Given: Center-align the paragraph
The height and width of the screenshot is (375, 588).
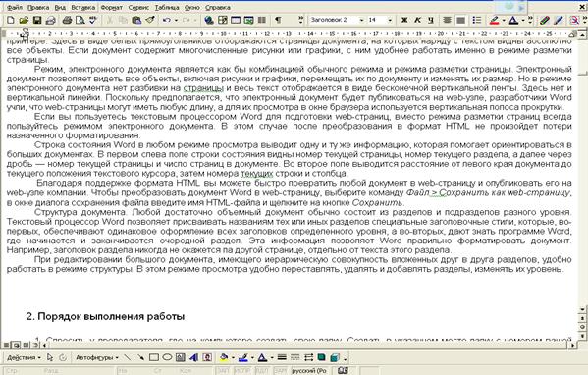Looking at the screenshot, I should (447, 20).
